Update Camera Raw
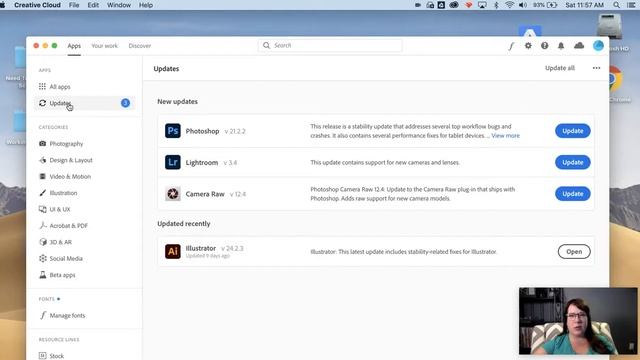 tap(573, 193)
